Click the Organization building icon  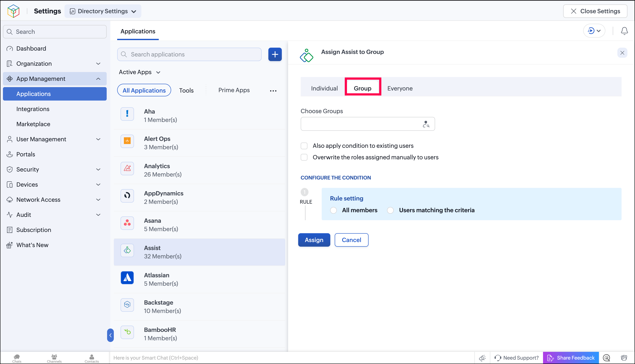click(9, 64)
